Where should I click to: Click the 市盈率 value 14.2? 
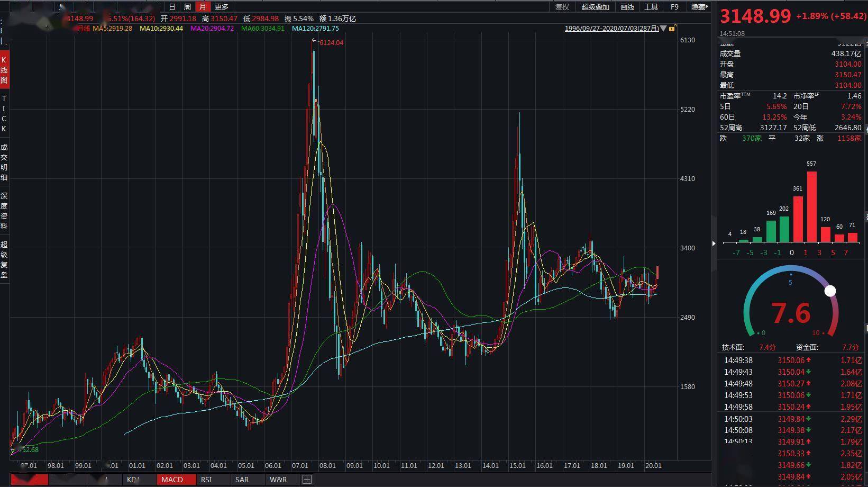pyautogui.click(x=780, y=96)
